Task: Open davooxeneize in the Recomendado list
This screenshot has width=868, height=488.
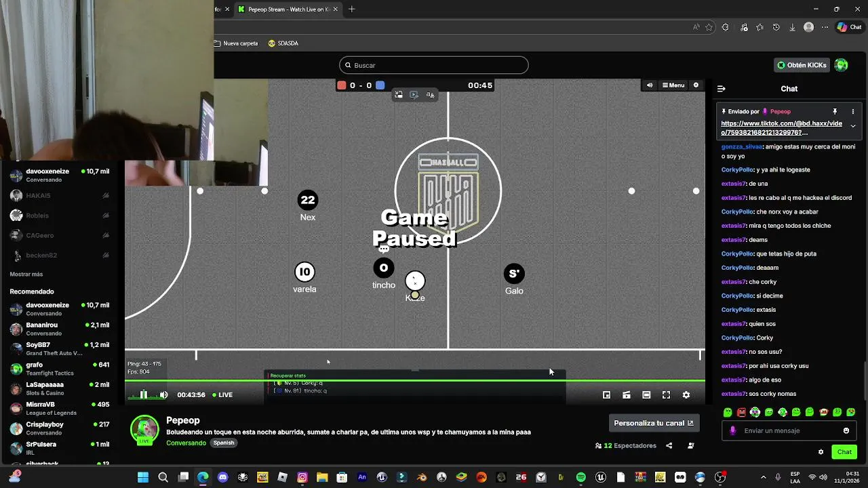Action: 60,309
